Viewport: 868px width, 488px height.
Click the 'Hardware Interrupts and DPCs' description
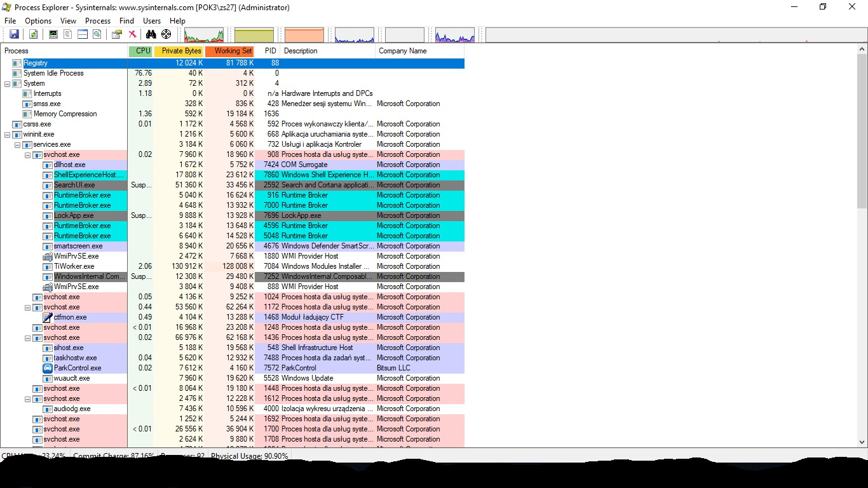click(327, 93)
